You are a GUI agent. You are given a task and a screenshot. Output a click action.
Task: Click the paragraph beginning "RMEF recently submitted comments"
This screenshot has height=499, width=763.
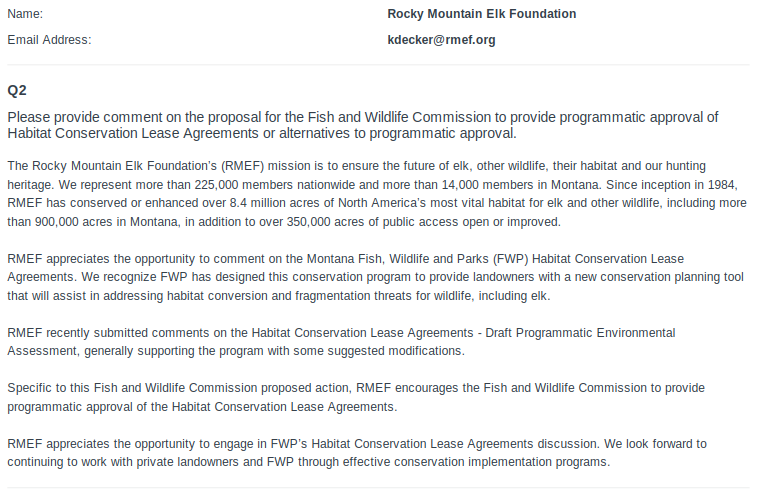[x=341, y=342]
